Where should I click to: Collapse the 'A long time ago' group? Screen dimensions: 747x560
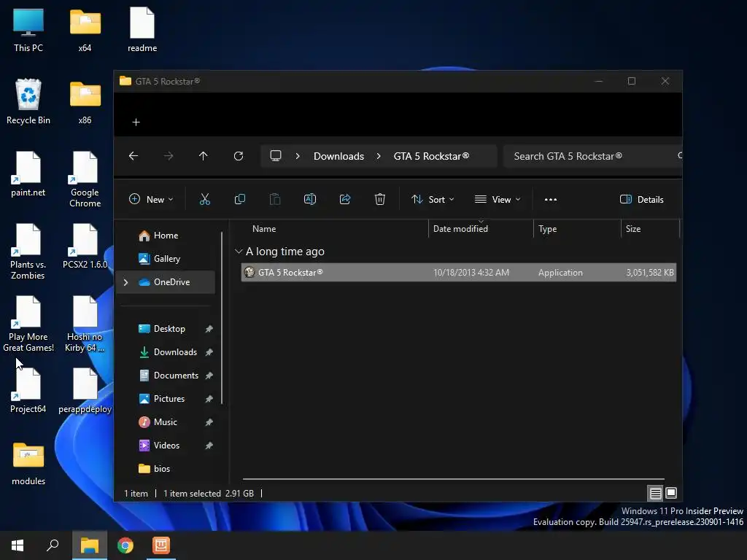[239, 251]
